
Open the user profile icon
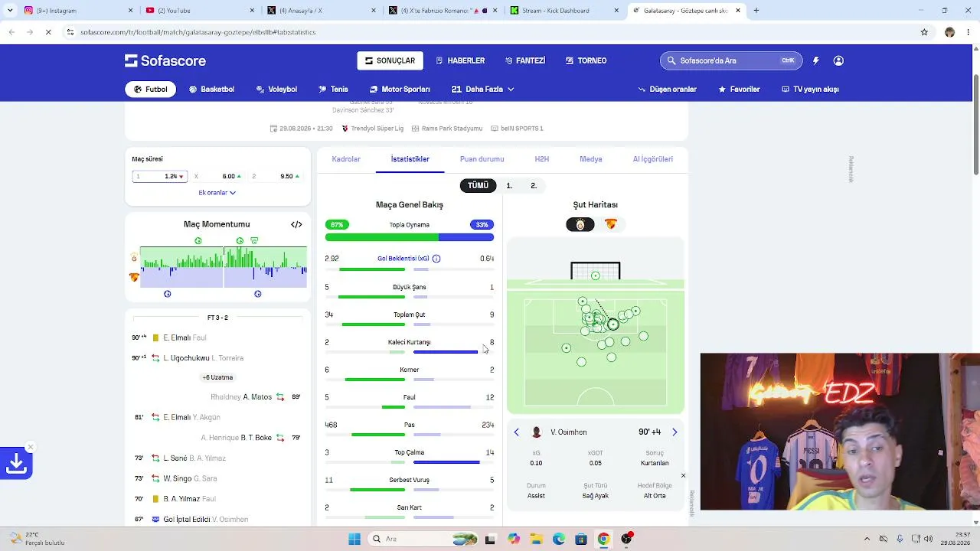pos(838,60)
